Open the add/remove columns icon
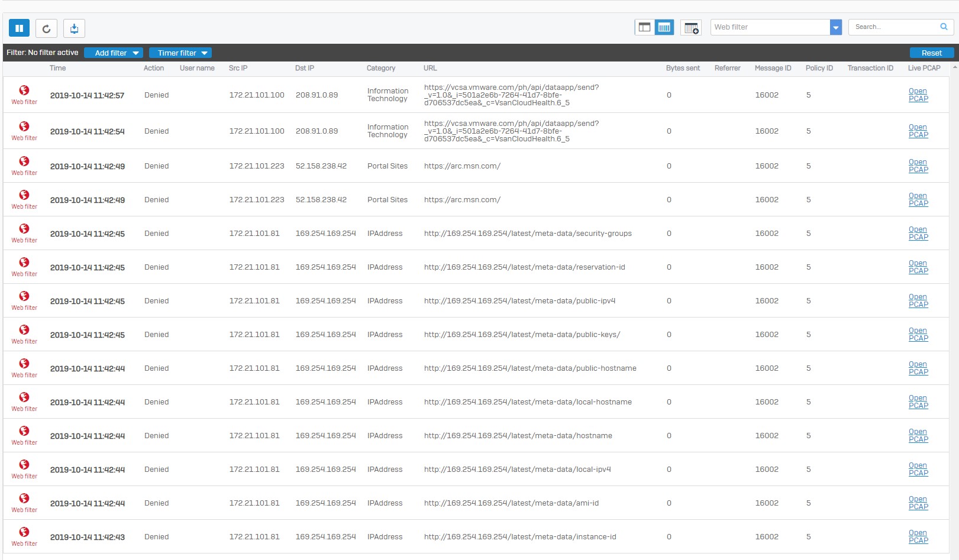This screenshot has height=560, width=959. pyautogui.click(x=690, y=27)
